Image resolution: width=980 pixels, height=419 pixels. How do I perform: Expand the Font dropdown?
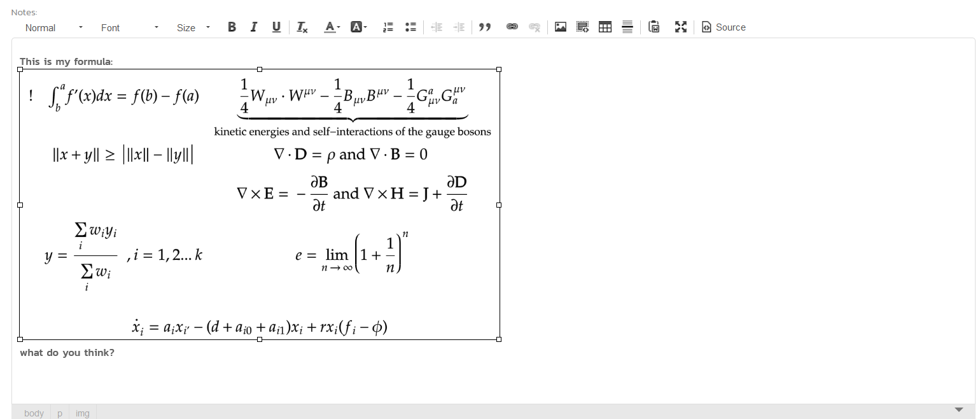pos(129,28)
